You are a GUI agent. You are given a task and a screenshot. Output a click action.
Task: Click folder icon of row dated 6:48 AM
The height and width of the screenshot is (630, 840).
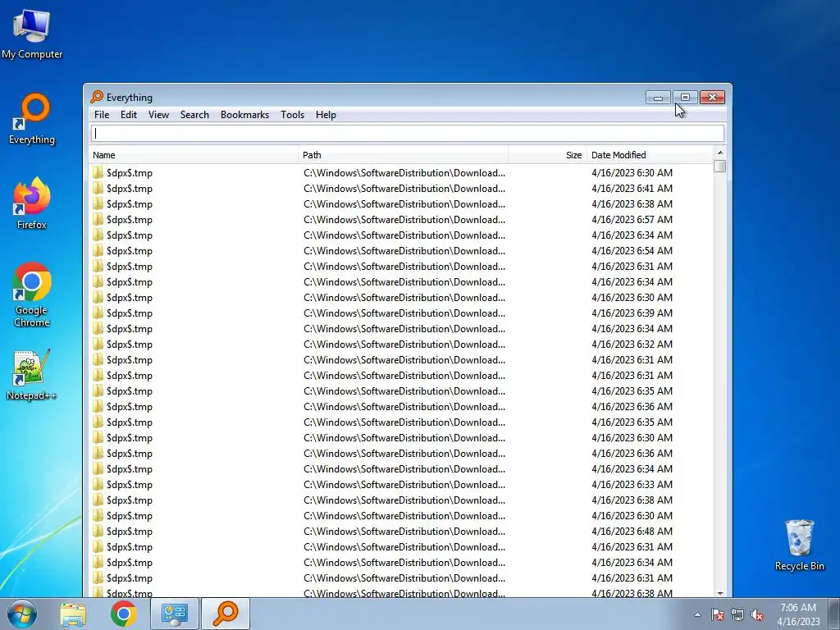pyautogui.click(x=98, y=532)
